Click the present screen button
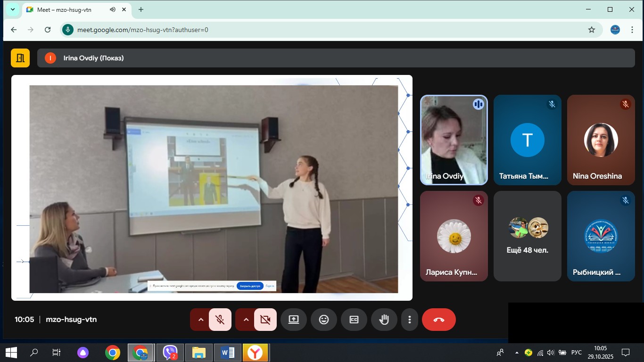Screen dimensions: 644x362 293,320
